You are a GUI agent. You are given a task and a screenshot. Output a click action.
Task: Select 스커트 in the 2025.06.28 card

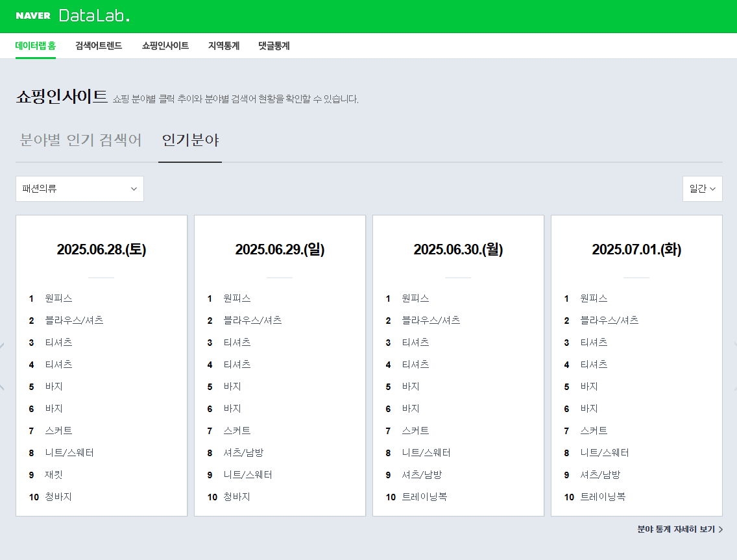58,431
